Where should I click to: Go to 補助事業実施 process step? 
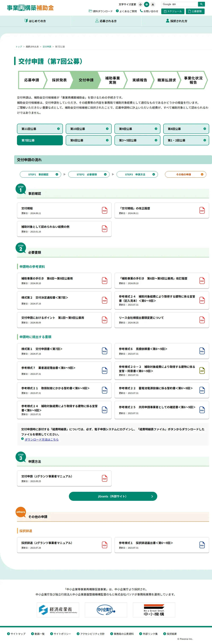[113, 80]
